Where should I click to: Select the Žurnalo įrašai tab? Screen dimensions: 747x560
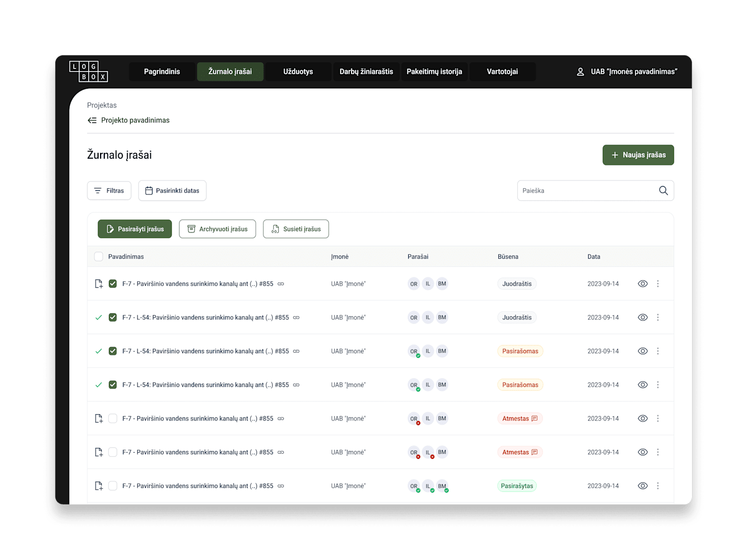tap(230, 72)
